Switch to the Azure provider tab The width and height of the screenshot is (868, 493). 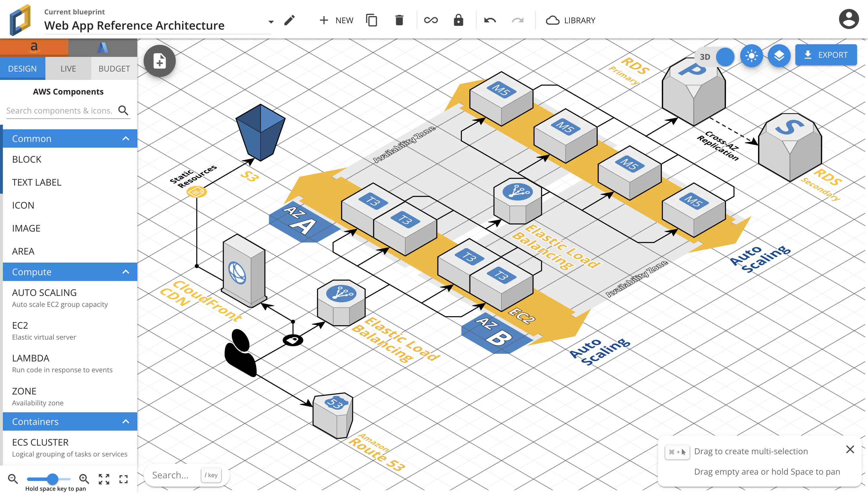tap(103, 47)
